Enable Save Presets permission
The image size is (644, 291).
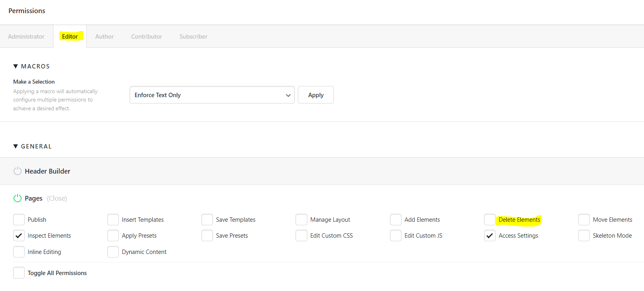pyautogui.click(x=207, y=235)
